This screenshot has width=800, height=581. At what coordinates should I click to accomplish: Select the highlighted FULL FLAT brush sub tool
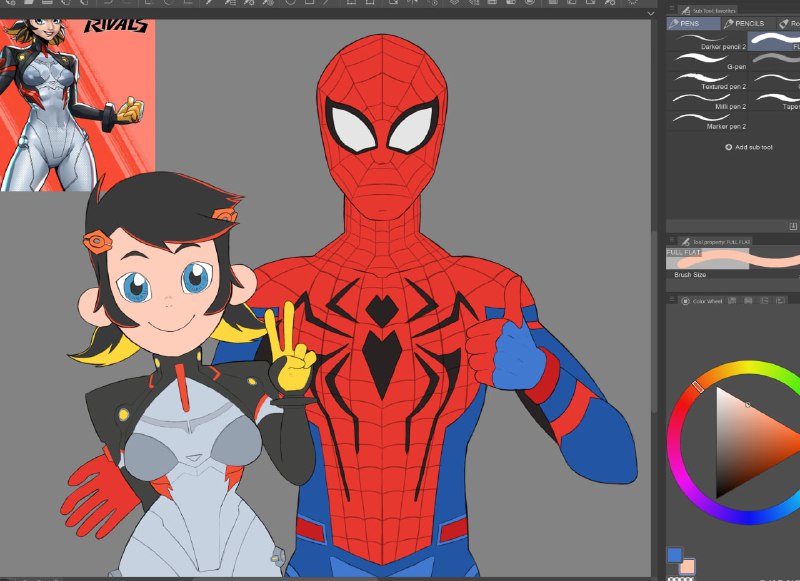[x=774, y=42]
